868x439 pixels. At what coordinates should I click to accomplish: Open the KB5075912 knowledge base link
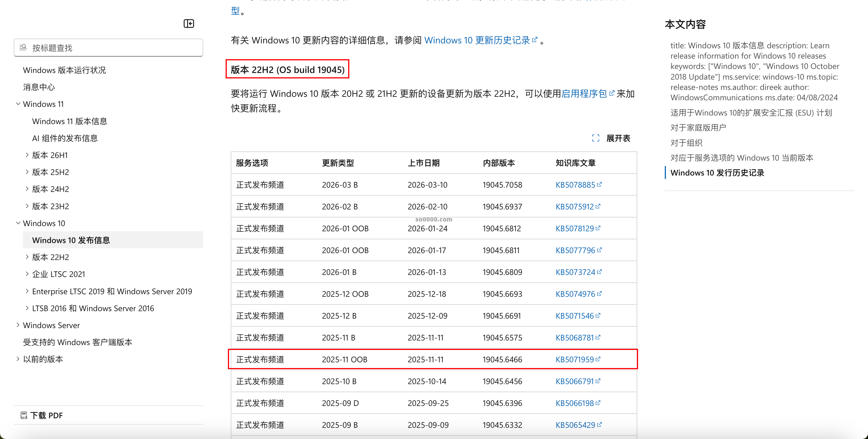tap(575, 206)
